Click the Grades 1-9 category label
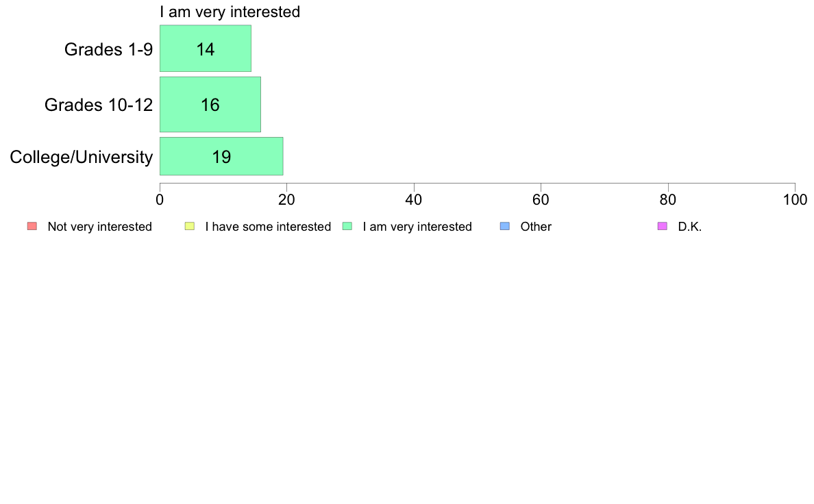The image size is (814, 504). pos(108,49)
